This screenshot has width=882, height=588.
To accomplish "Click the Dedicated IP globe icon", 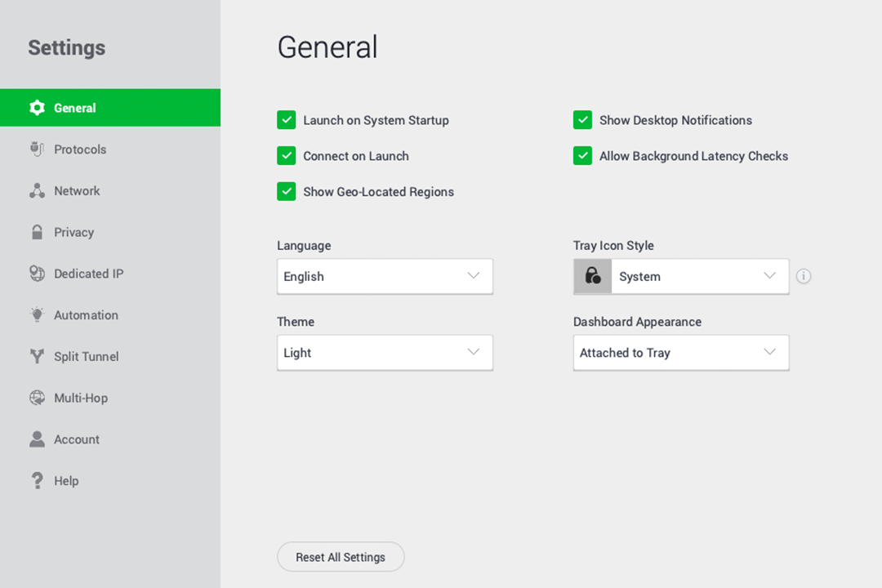I will [x=37, y=274].
